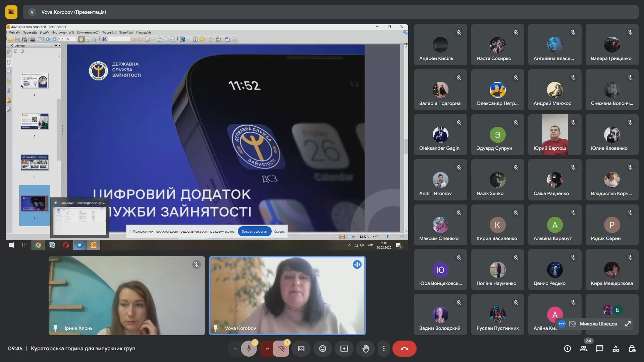Open Комментарии menu in shared Foxit Reader
The image size is (644, 362).
pos(88,33)
